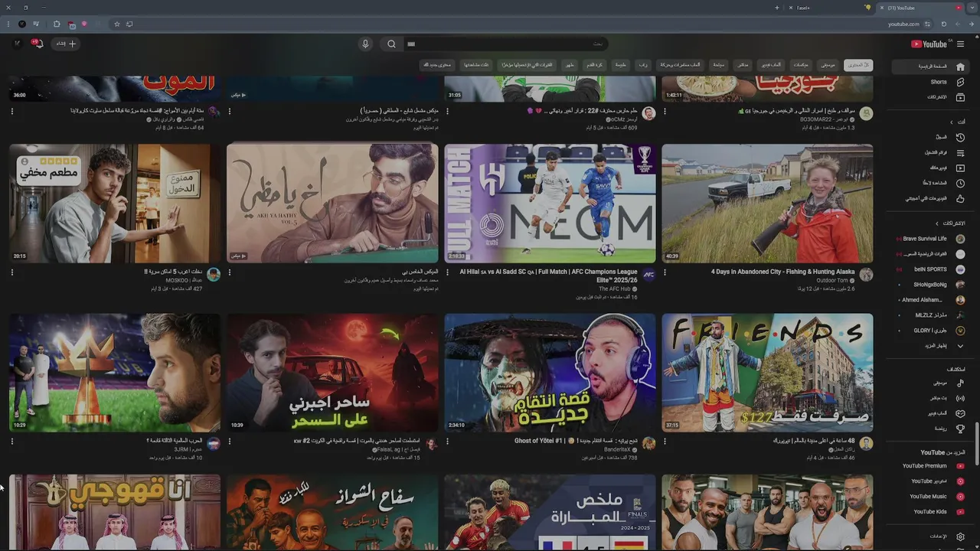This screenshot has height=551, width=980.
Task: Open the Outdoor Tom channel avatar
Action: coord(866,275)
